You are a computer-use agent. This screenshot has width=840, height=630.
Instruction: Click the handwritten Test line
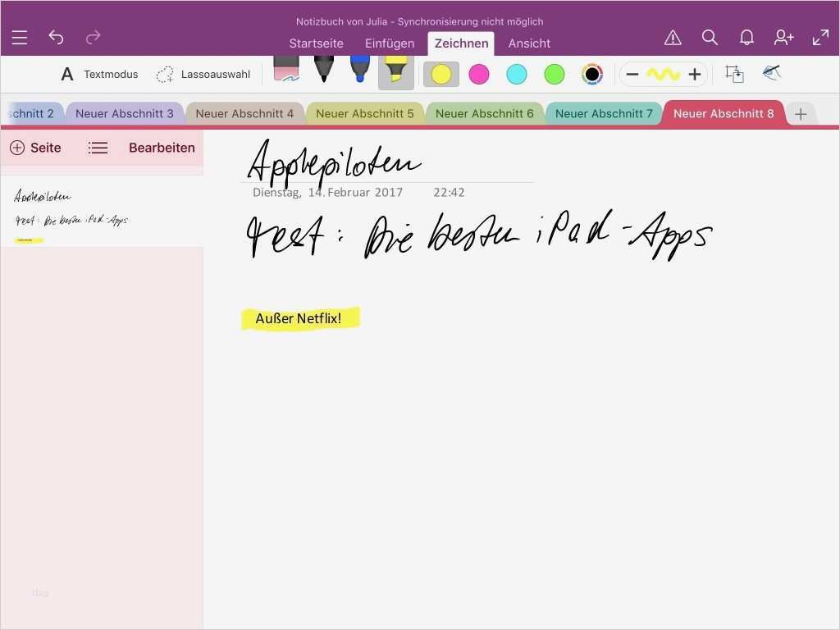479,235
